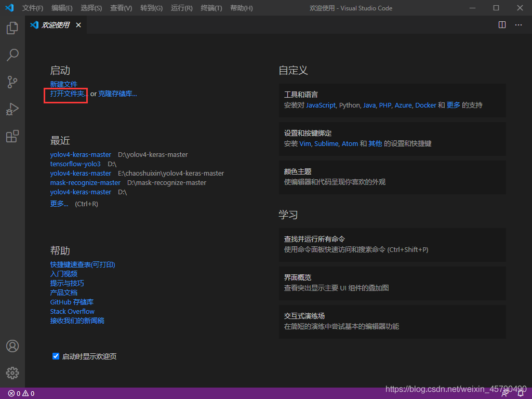
Task: Open recent tensorflow-yolo3 project
Action: [75, 164]
